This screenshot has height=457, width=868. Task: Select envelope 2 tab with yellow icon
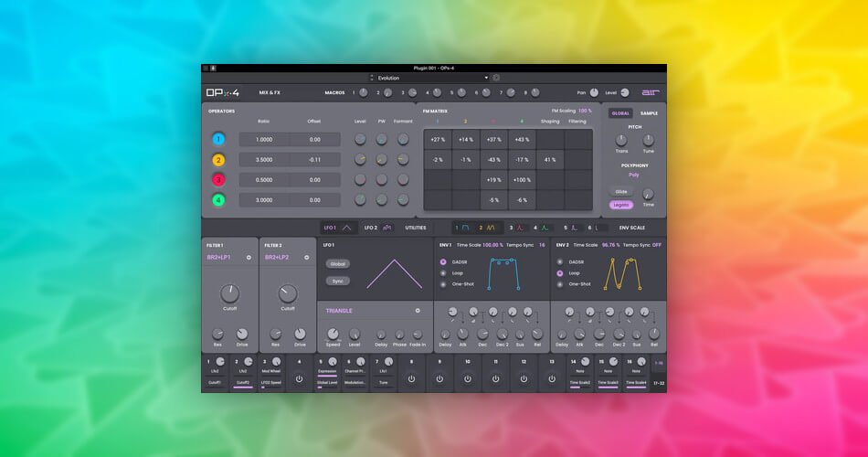(487, 228)
